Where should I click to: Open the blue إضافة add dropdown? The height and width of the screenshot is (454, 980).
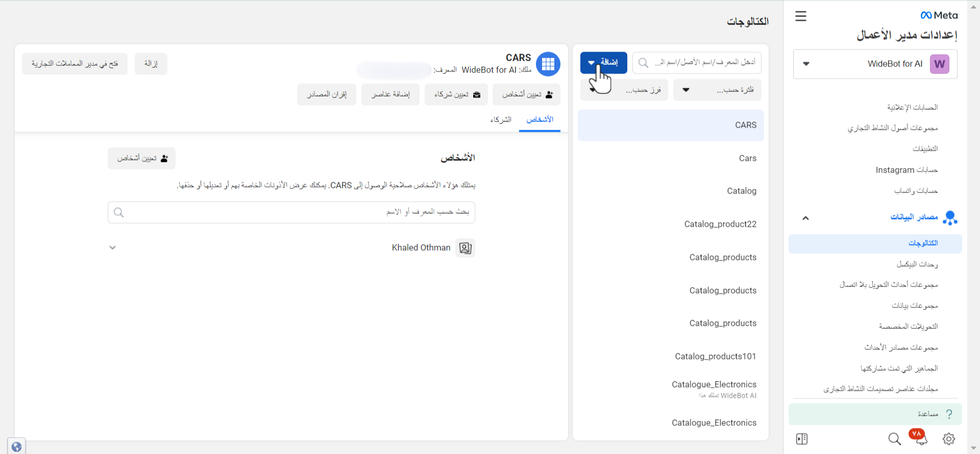pyautogui.click(x=604, y=62)
